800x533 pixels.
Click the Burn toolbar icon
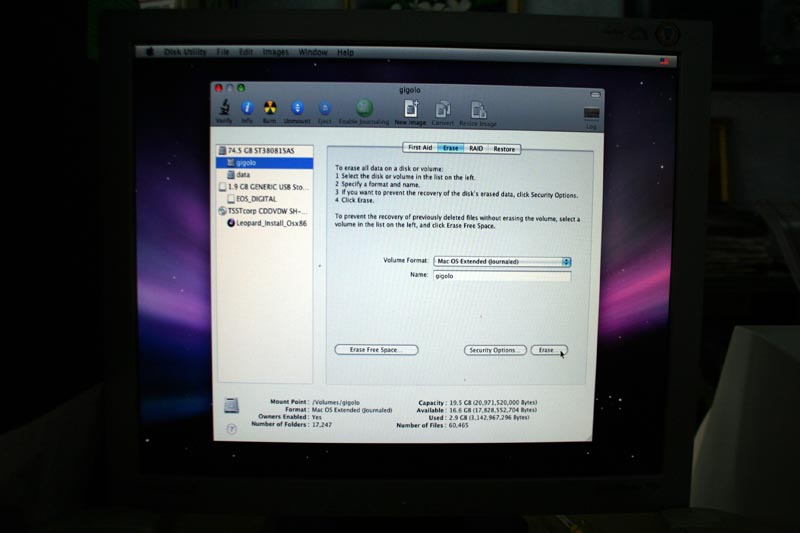pyautogui.click(x=270, y=108)
